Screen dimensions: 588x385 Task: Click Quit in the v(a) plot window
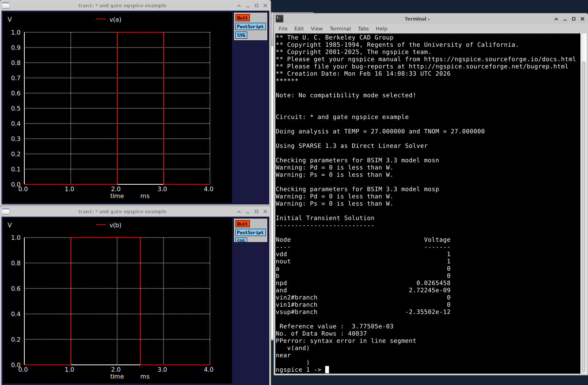[x=242, y=18]
